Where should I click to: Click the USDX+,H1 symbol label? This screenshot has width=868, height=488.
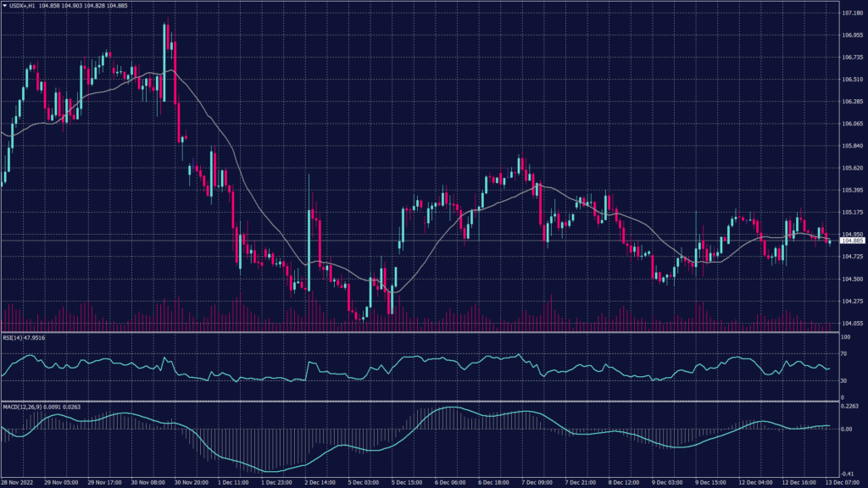23,5
